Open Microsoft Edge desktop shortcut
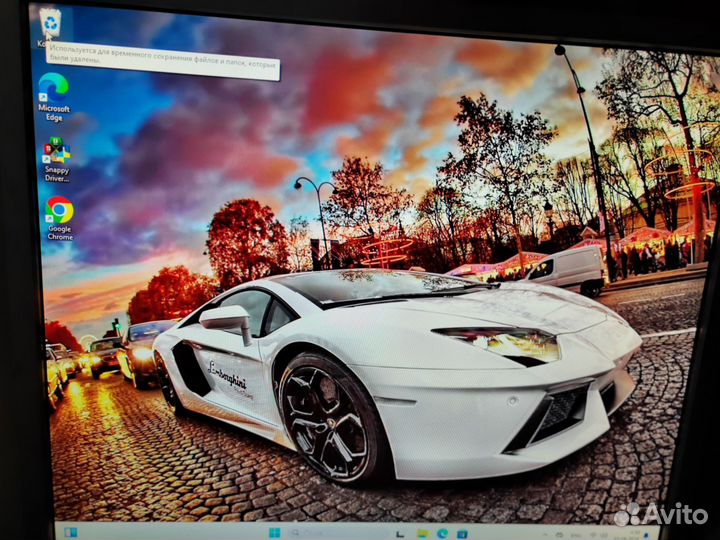Viewport: 720px width, 540px height. (54, 97)
